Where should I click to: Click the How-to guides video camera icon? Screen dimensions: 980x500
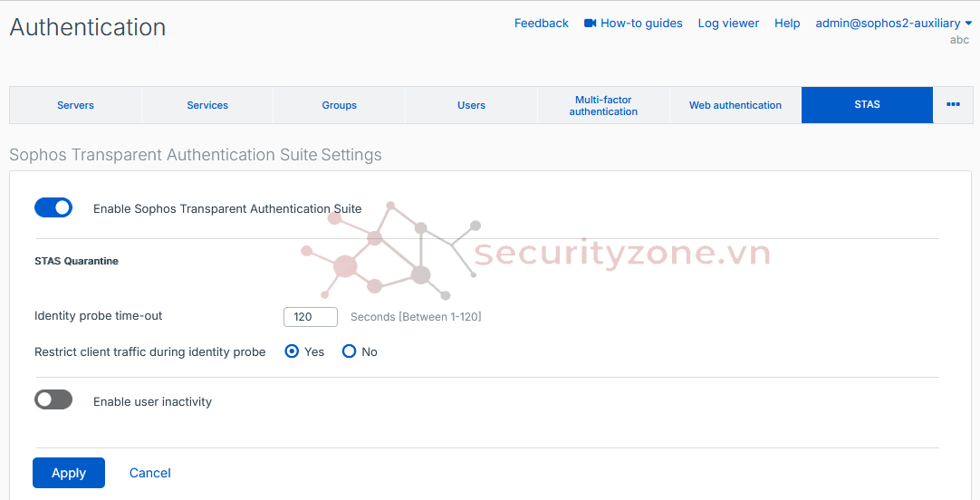click(591, 24)
